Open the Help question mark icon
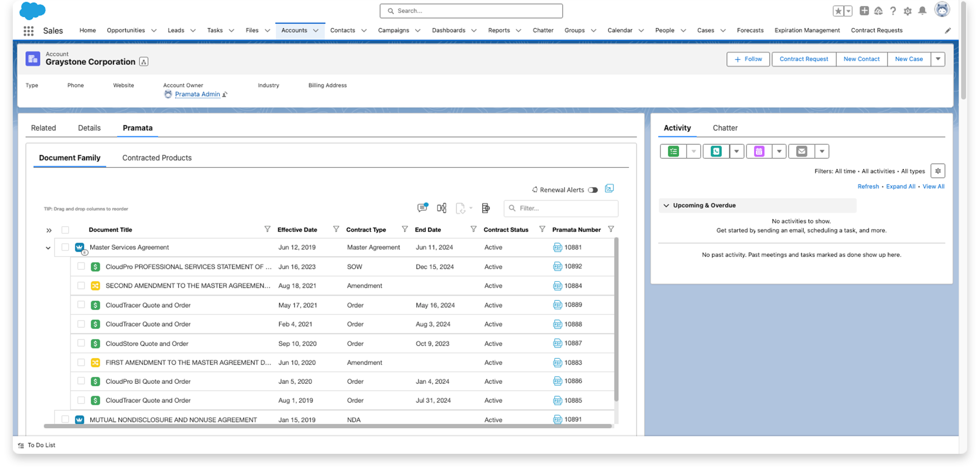This screenshot has width=980, height=471. [893, 11]
